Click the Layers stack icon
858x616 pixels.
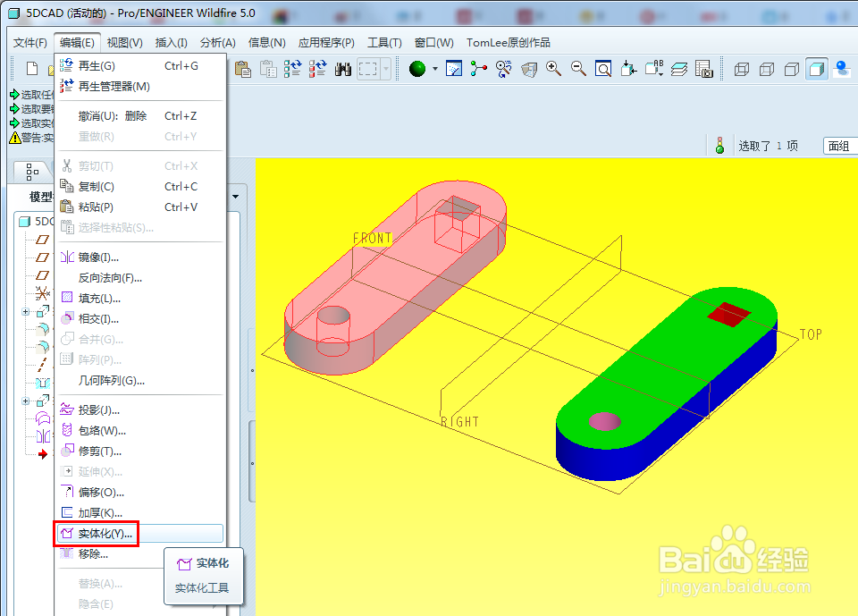678,69
